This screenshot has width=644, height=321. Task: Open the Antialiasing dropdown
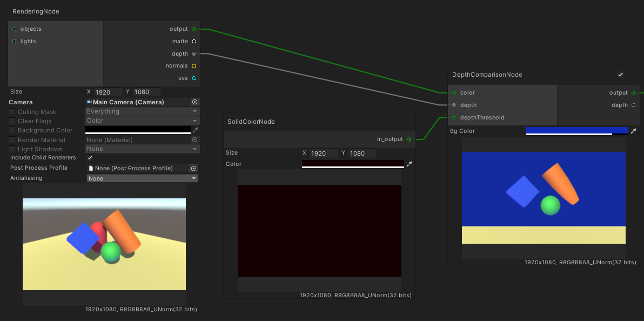click(142, 178)
